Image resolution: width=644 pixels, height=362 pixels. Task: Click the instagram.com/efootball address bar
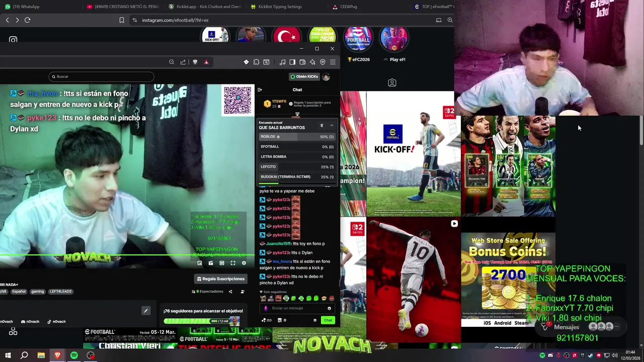(175, 20)
